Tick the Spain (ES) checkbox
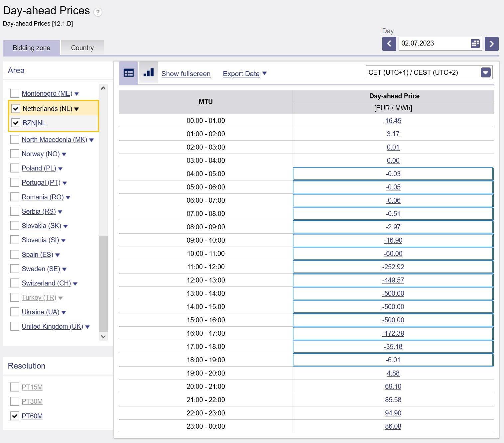Screen dimensions: 504x443 [x=15, y=254]
